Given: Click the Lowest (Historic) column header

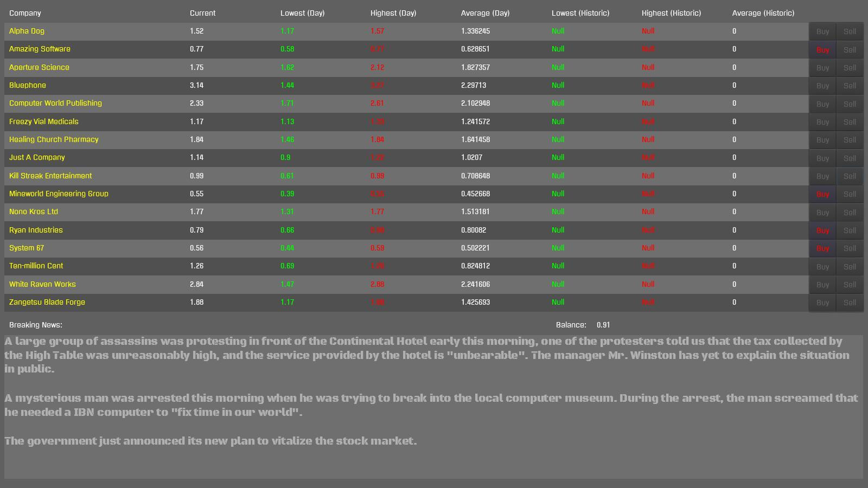Looking at the screenshot, I should pos(580,13).
